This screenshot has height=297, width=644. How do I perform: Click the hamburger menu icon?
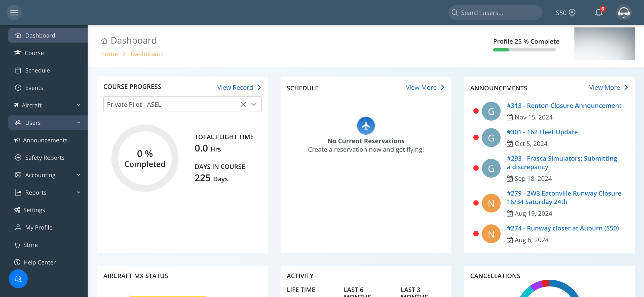pyautogui.click(x=14, y=13)
